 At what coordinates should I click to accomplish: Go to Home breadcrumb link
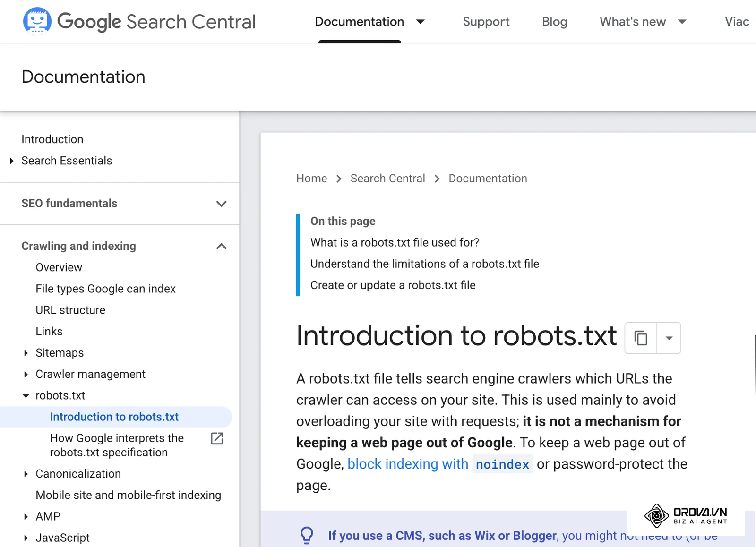312,179
